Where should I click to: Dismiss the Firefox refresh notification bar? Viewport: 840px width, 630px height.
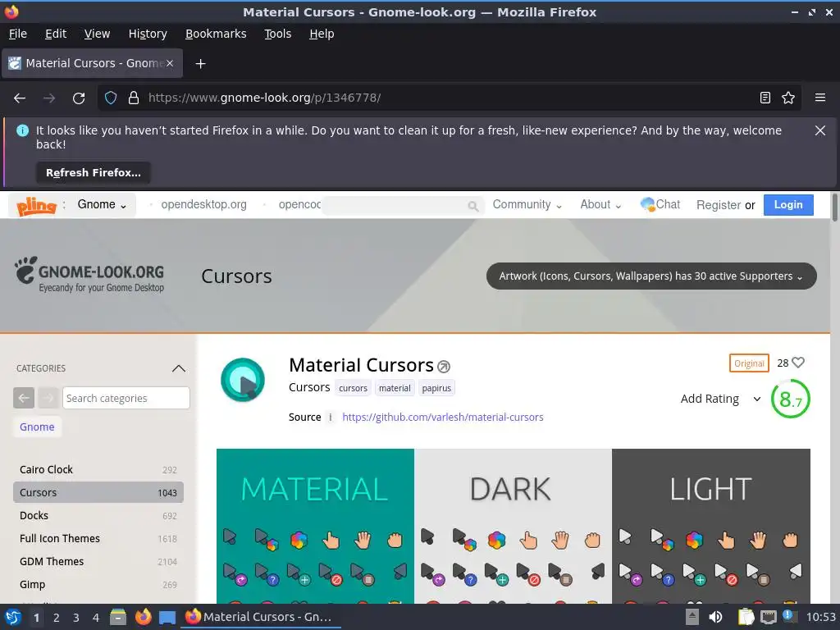click(x=819, y=130)
